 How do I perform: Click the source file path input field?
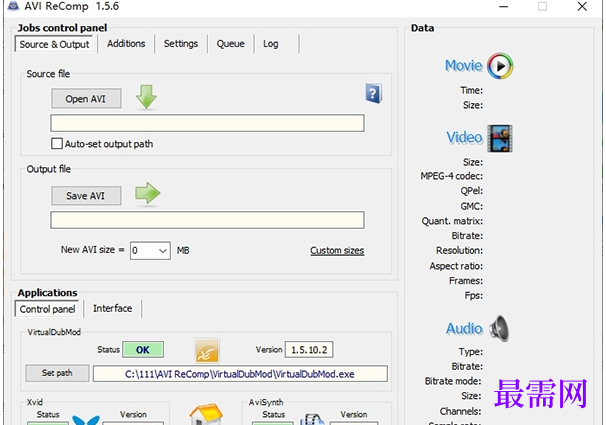click(x=207, y=123)
